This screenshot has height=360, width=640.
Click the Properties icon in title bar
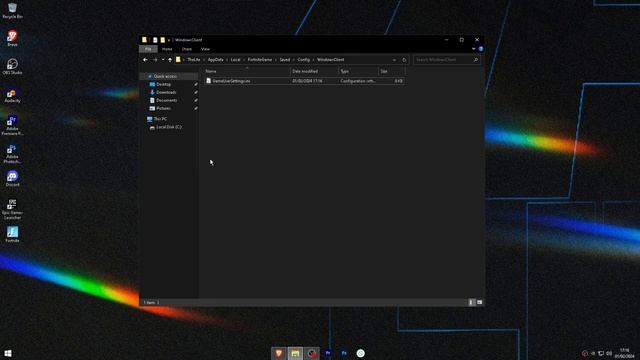tap(155, 40)
